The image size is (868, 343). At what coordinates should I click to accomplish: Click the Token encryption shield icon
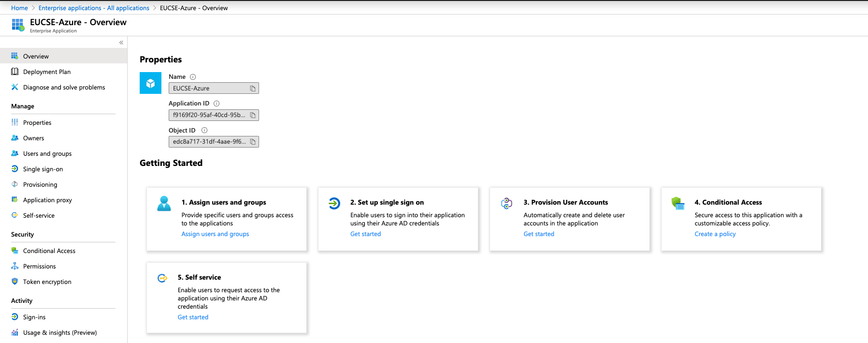14,282
